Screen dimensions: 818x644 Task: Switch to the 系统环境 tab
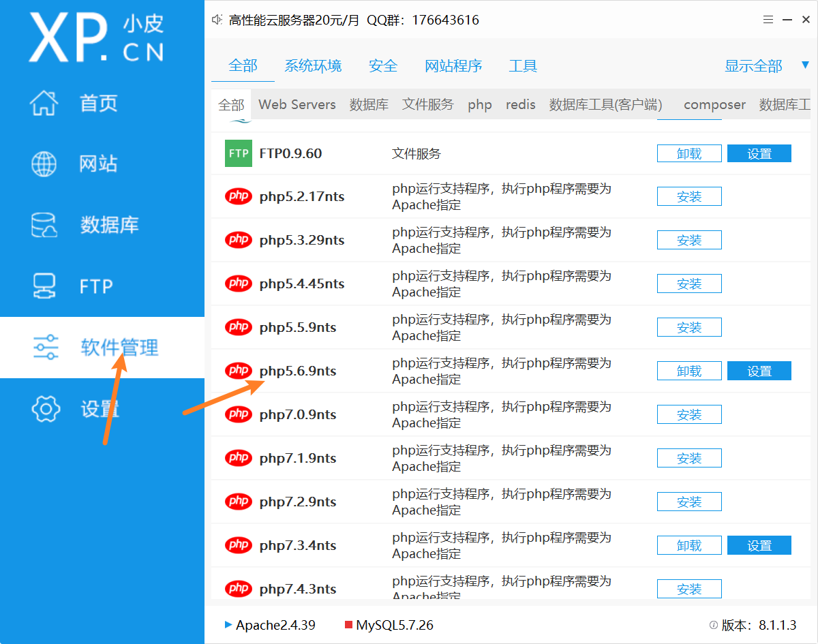tap(313, 66)
